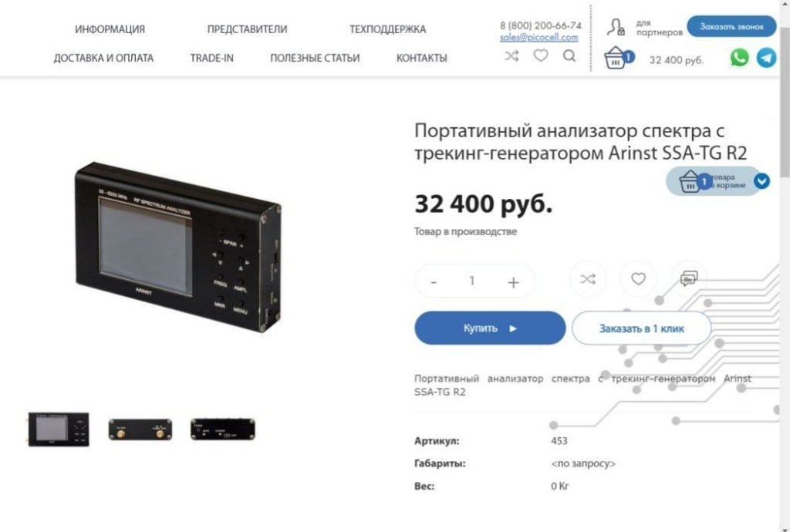Add product to comparison list

(587, 279)
